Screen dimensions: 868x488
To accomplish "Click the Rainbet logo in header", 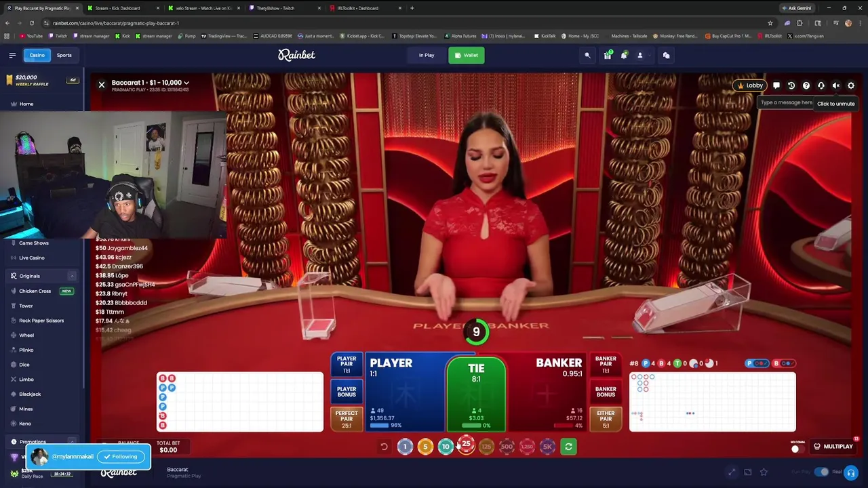I will tap(296, 55).
